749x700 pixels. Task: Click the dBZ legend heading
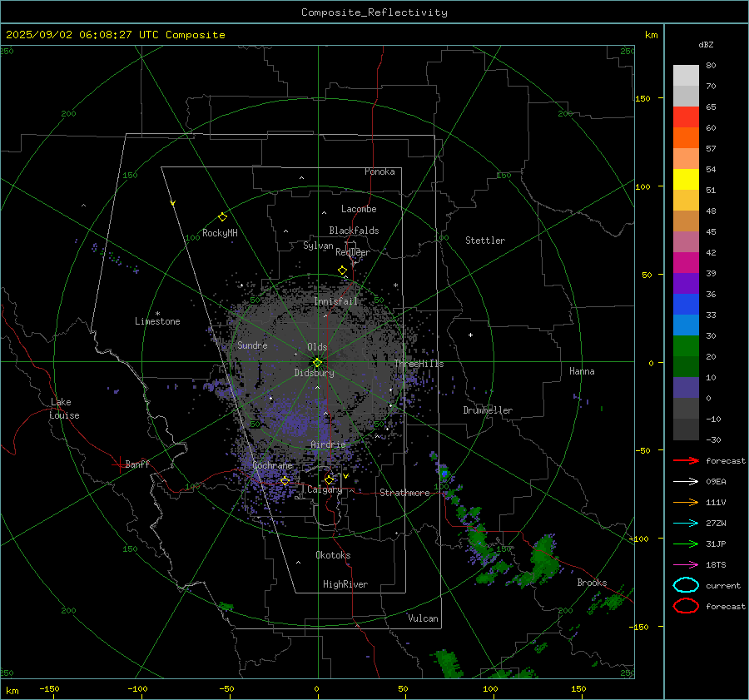click(706, 44)
